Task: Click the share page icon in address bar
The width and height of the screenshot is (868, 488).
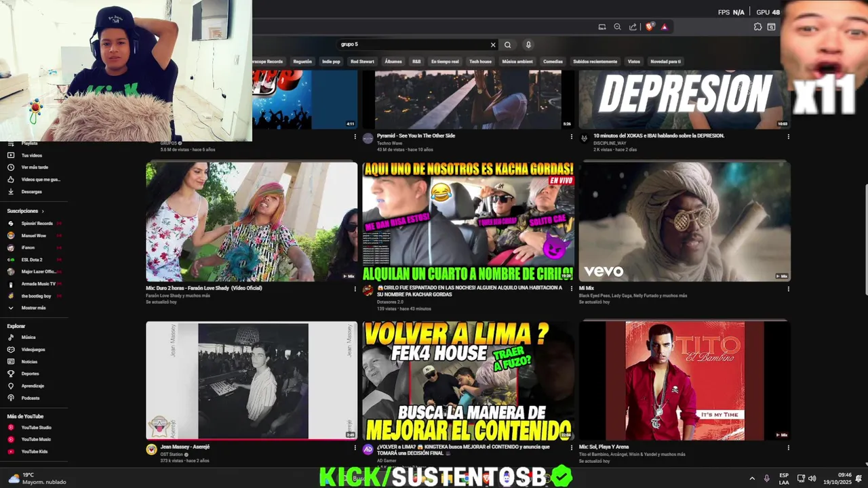Action: click(x=633, y=27)
